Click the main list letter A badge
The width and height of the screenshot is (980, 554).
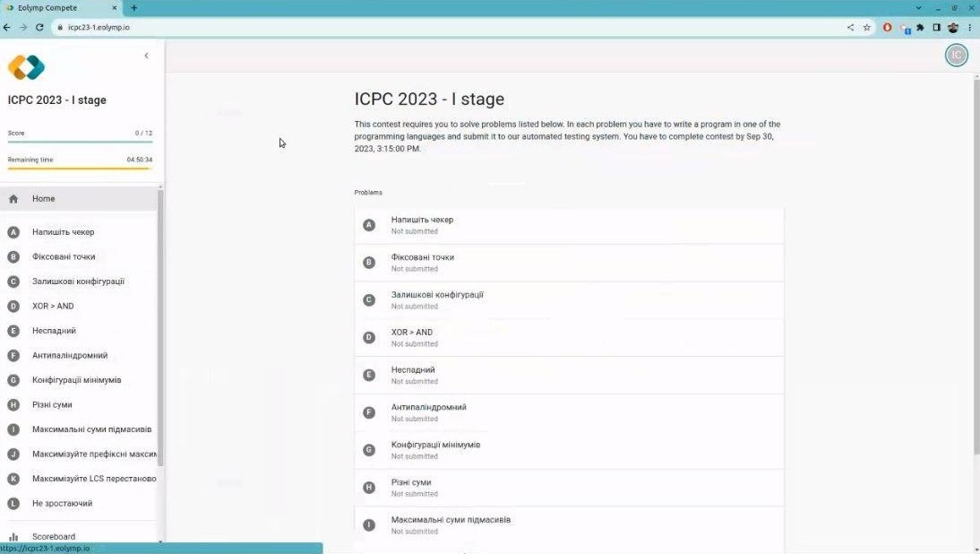click(x=369, y=225)
